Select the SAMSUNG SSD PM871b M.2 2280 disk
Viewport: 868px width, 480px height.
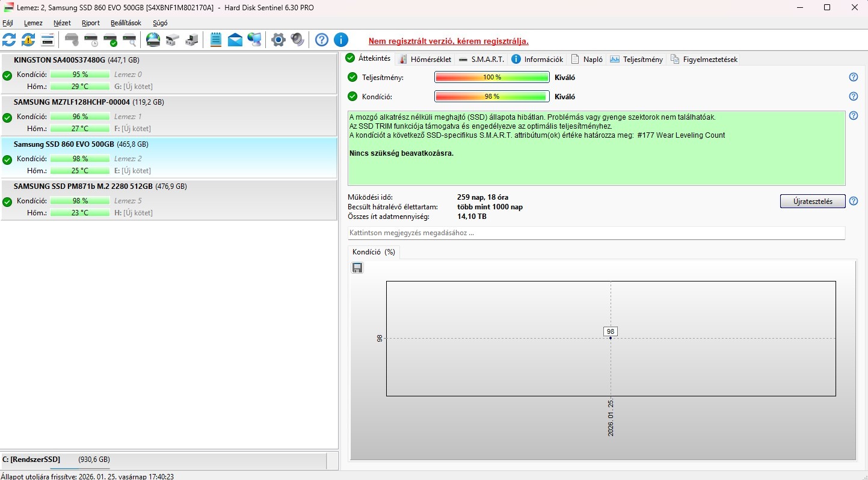(169, 200)
